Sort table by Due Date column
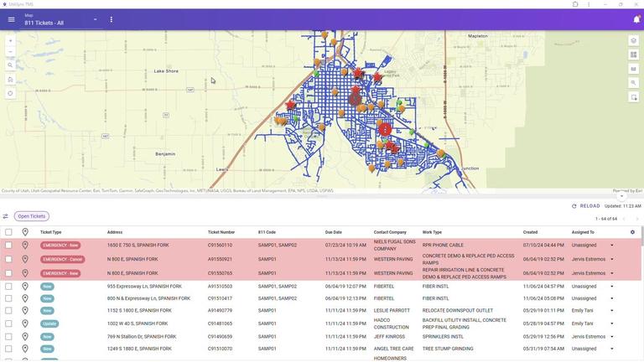Viewport: 644px width, 362px height. [x=334, y=232]
